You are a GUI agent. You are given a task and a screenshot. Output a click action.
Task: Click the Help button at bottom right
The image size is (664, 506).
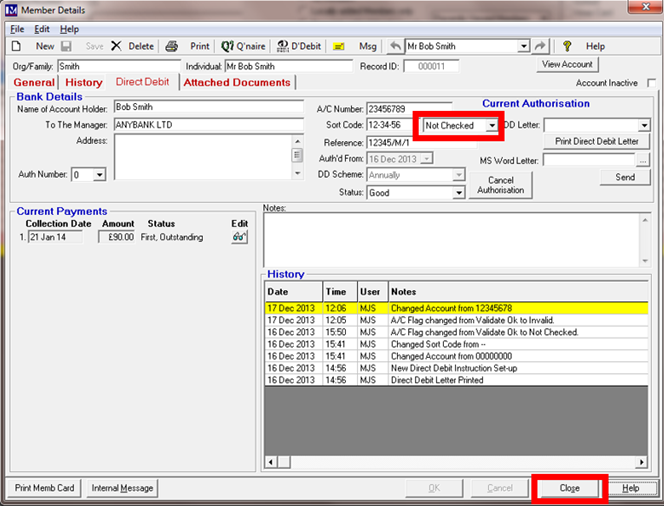pyautogui.click(x=631, y=488)
